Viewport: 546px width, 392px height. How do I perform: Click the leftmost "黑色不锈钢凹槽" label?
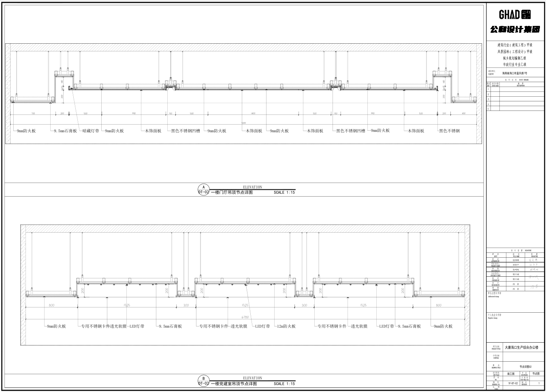click(x=186, y=131)
